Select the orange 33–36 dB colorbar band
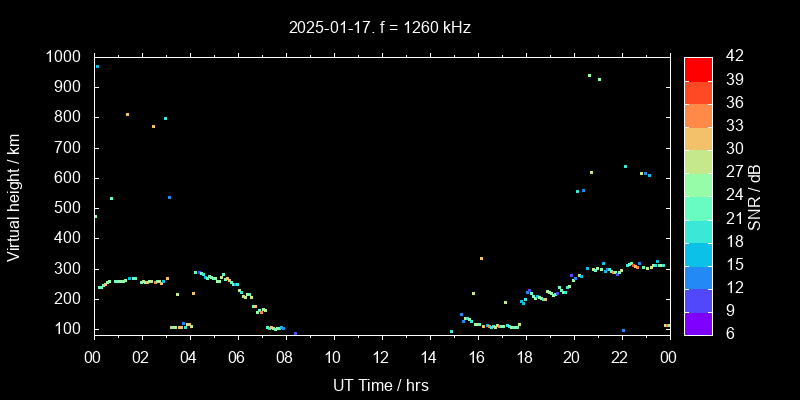This screenshot has width=800, height=400. tap(698, 115)
